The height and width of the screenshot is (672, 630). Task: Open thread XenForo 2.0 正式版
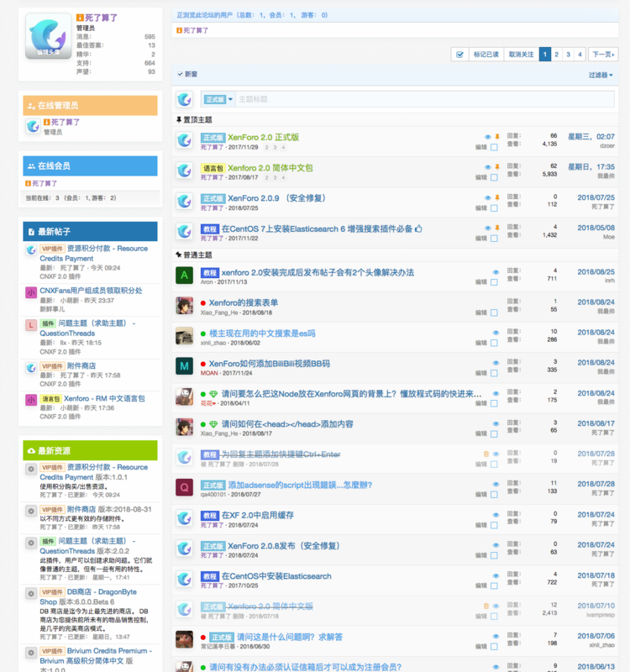pos(263,138)
